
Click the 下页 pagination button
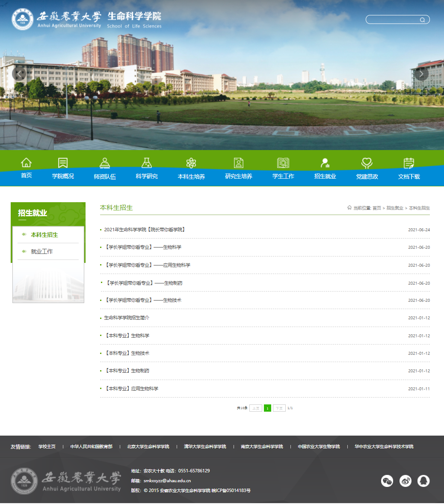tap(279, 408)
